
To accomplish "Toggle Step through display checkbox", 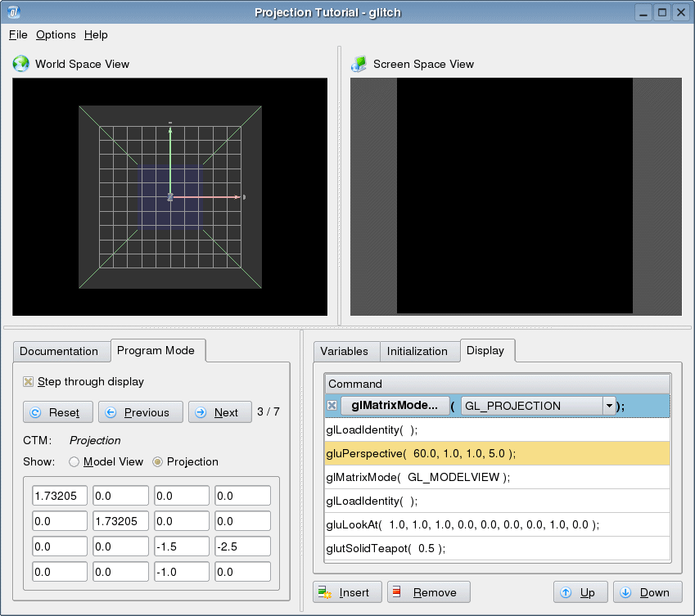I will coord(29,381).
